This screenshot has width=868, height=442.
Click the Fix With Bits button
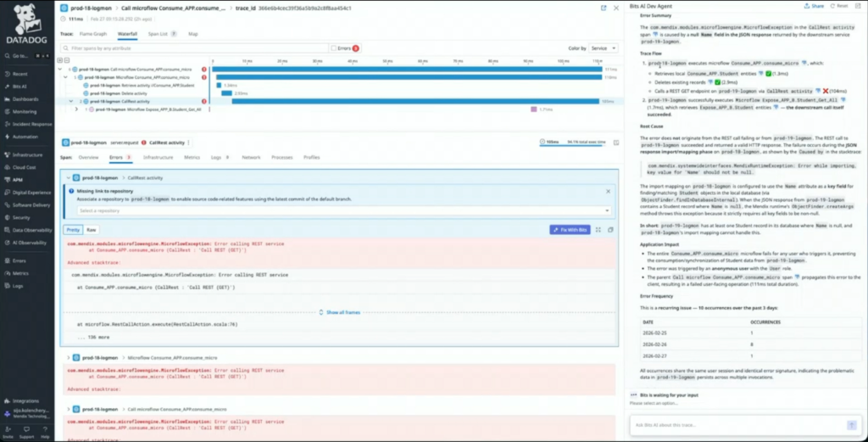click(x=570, y=230)
